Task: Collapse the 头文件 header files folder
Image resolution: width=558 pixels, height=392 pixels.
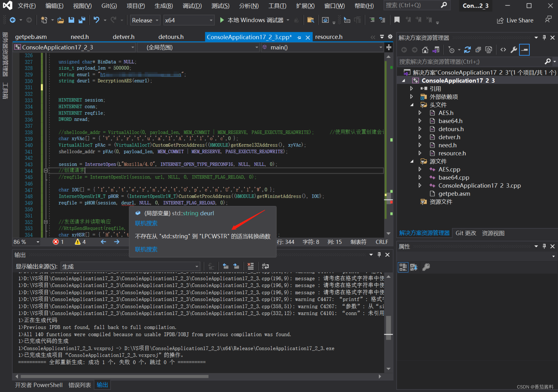Action: pyautogui.click(x=412, y=105)
